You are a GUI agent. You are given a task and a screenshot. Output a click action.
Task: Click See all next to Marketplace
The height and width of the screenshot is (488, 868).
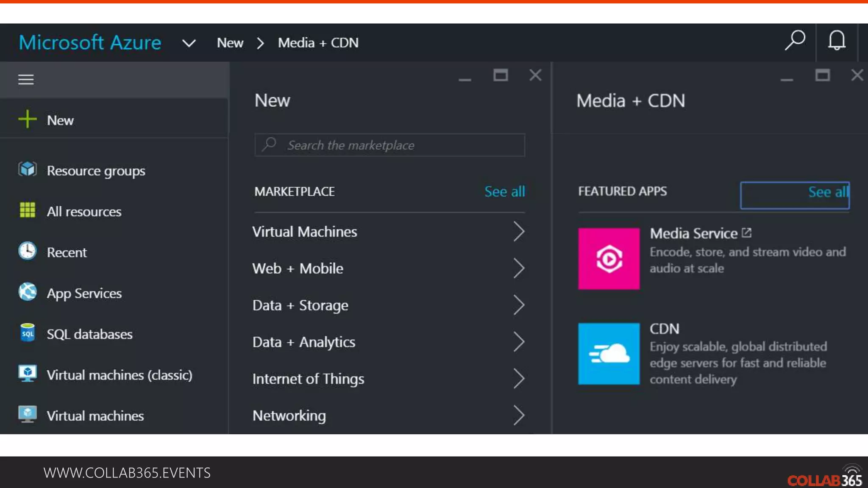(x=504, y=191)
